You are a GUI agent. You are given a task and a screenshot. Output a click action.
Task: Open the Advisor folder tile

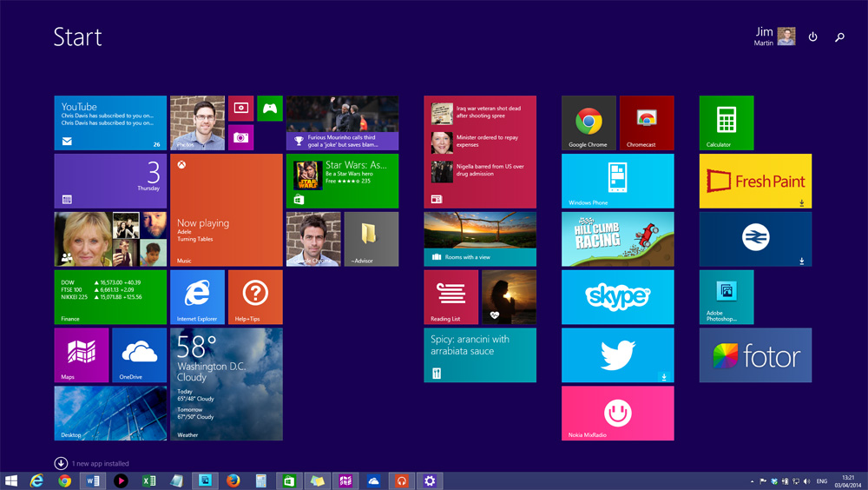(372, 239)
